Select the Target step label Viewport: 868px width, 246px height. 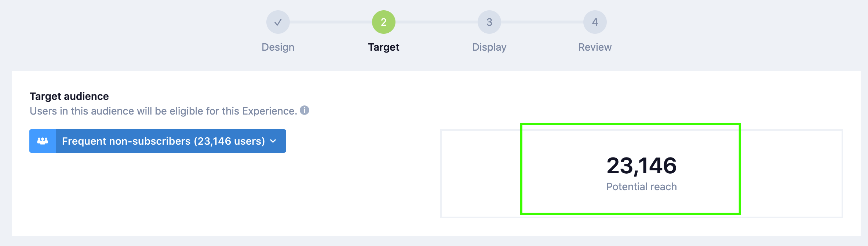click(x=383, y=47)
